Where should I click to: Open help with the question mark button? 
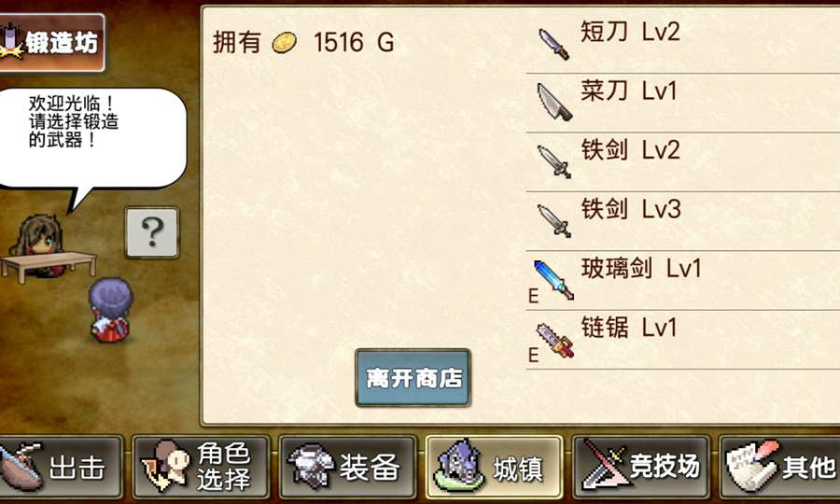(152, 232)
